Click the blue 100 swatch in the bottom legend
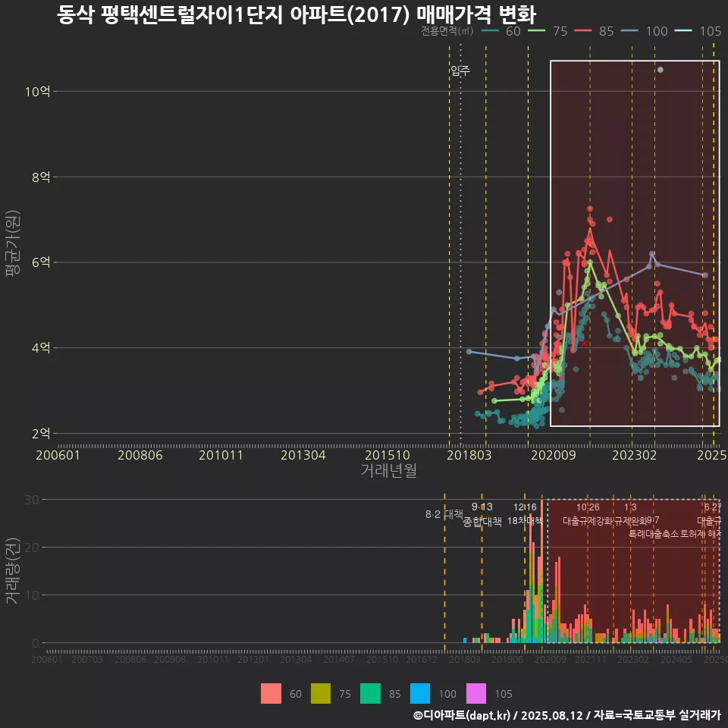728x728 pixels. tap(420, 694)
